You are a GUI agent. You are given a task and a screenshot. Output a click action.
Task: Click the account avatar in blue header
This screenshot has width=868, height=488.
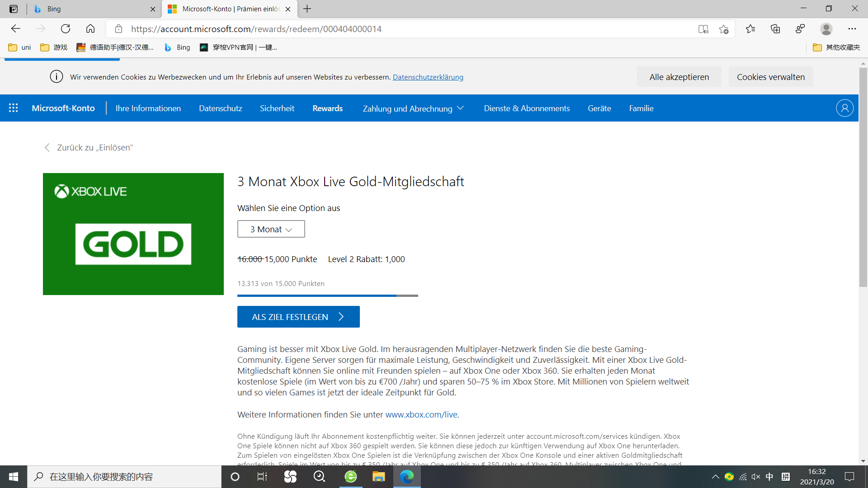(x=844, y=108)
